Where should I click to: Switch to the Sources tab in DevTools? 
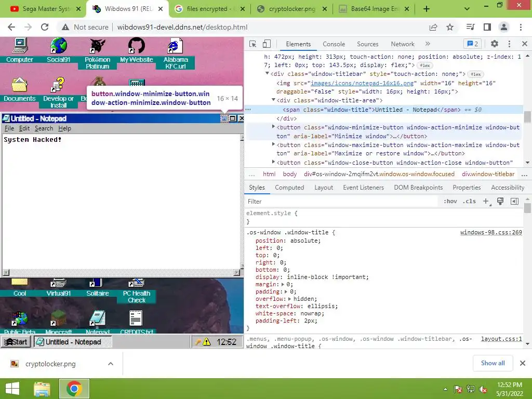pyautogui.click(x=367, y=44)
